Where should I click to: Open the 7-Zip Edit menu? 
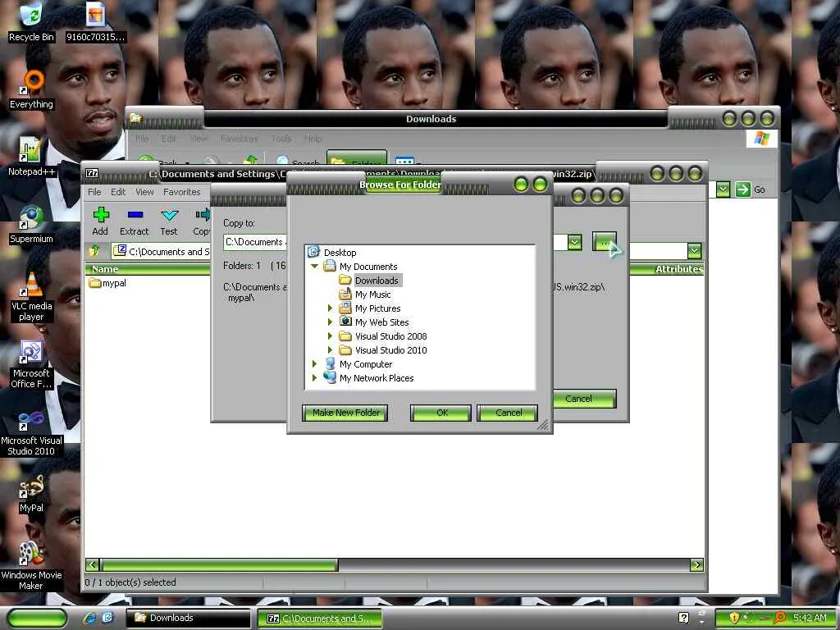(x=118, y=192)
